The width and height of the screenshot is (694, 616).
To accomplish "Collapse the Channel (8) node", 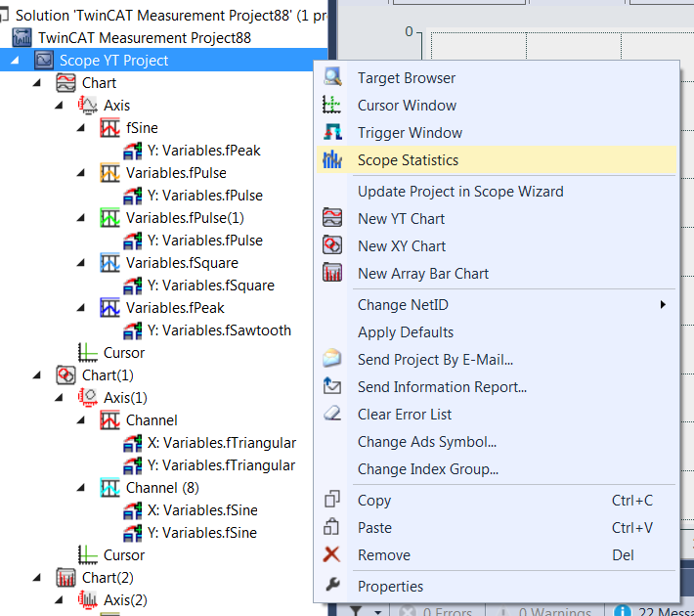I will coord(80,488).
